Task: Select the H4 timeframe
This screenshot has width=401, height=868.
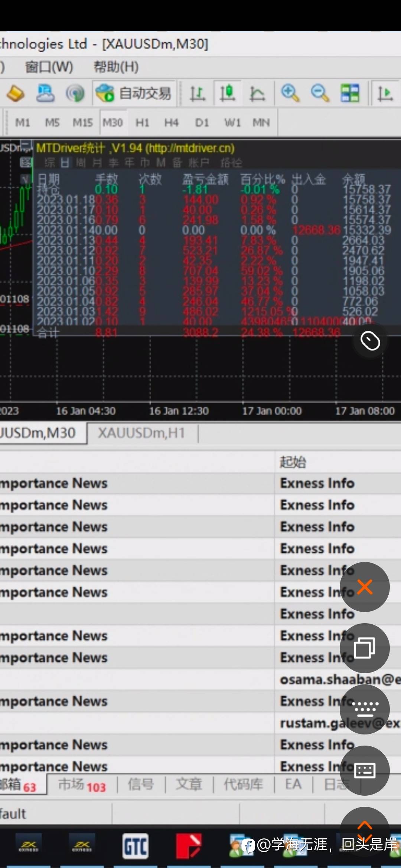Action: pyautogui.click(x=172, y=122)
